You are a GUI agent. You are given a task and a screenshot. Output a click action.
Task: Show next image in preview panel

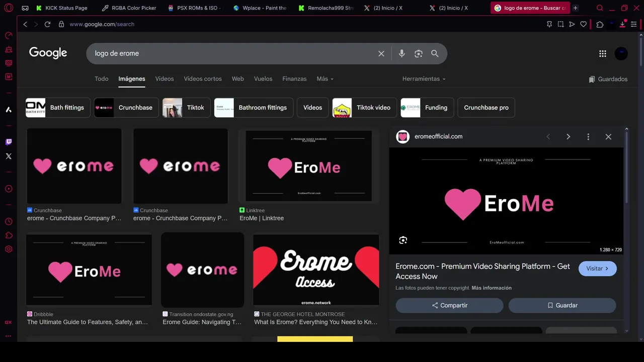(568, 137)
